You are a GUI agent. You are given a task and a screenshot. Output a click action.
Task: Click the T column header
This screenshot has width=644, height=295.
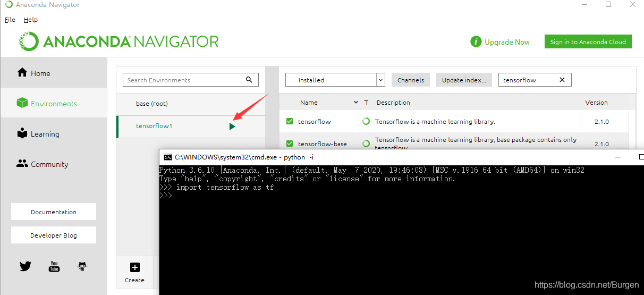[x=366, y=103]
